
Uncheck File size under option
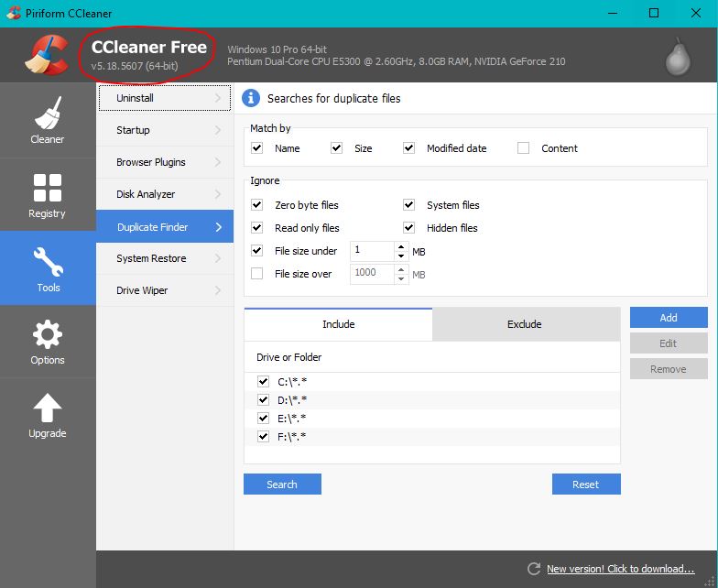256,251
